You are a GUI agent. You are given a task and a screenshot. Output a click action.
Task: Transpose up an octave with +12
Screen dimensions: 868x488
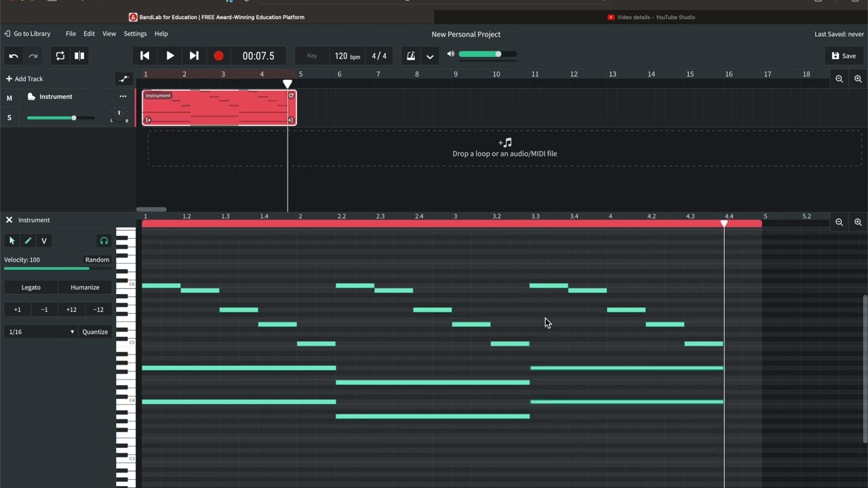71,310
